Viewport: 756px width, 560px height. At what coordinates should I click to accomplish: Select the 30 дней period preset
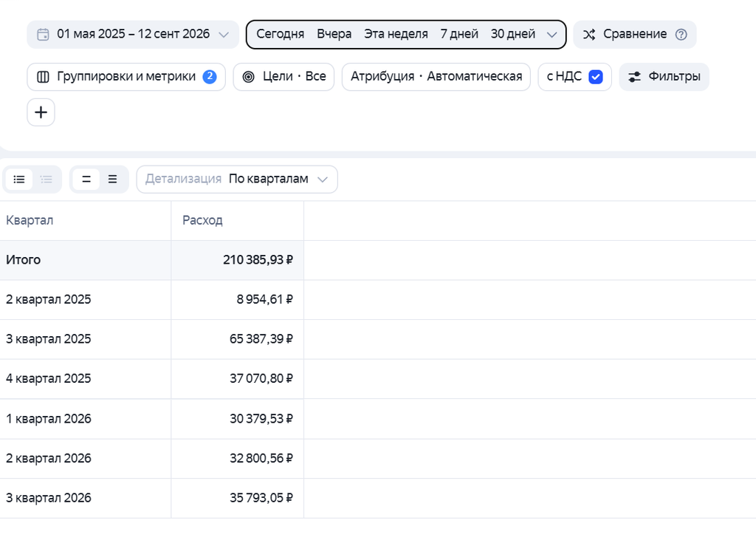click(513, 34)
